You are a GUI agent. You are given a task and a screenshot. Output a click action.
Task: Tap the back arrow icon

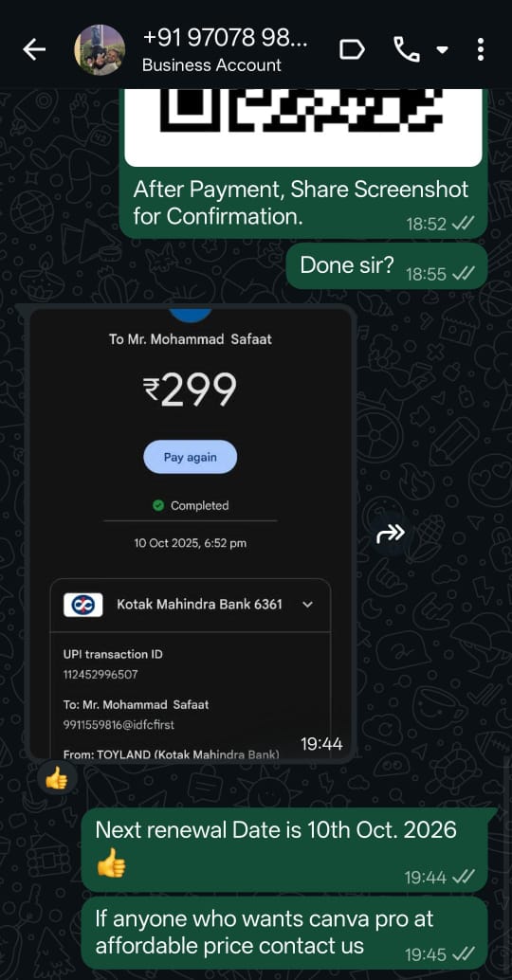pos(34,50)
